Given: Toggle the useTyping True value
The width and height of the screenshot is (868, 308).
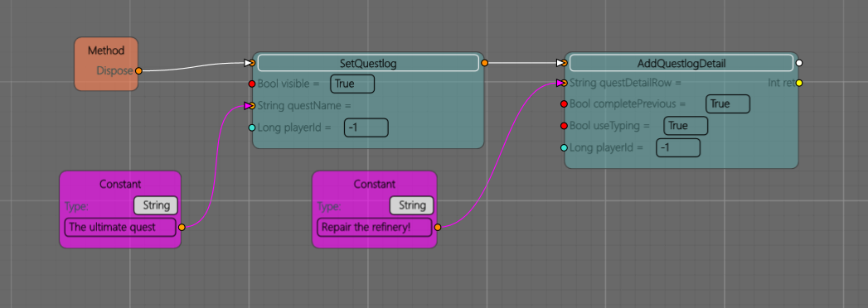Looking at the screenshot, I should (686, 126).
